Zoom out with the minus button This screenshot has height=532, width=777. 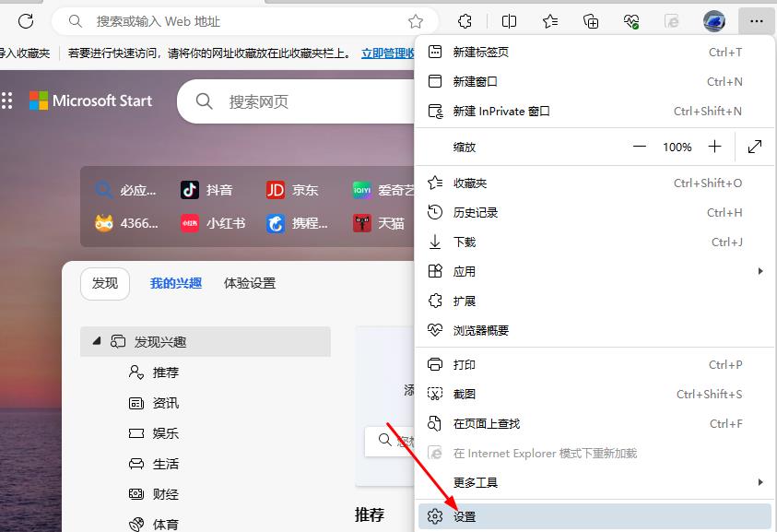pos(640,147)
